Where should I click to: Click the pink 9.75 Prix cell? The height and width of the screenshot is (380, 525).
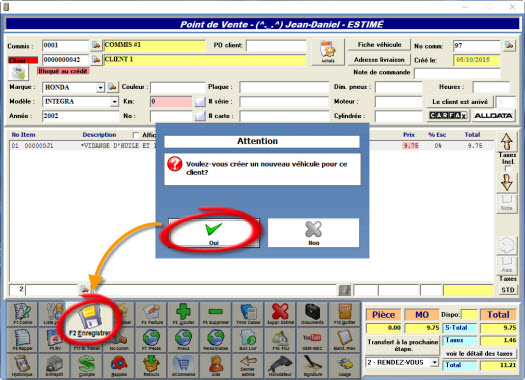click(410, 146)
